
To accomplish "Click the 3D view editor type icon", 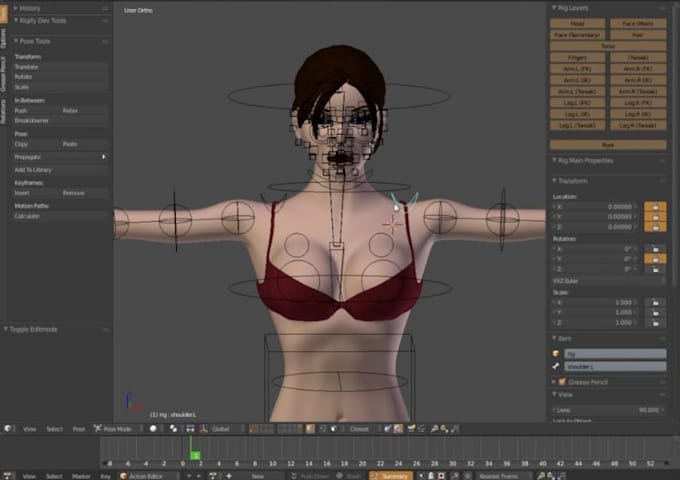I will (8, 428).
